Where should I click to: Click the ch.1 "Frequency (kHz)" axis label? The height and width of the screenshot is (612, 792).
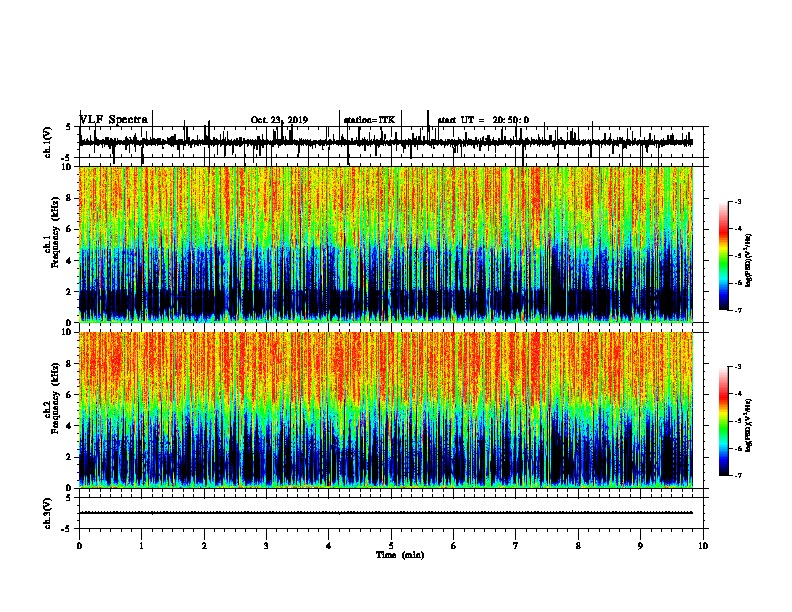click(x=55, y=232)
